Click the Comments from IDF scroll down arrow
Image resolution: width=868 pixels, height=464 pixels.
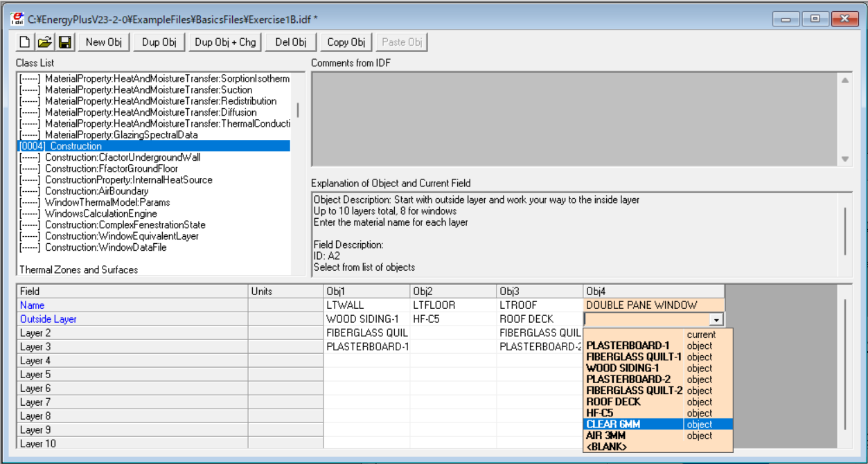[x=844, y=159]
